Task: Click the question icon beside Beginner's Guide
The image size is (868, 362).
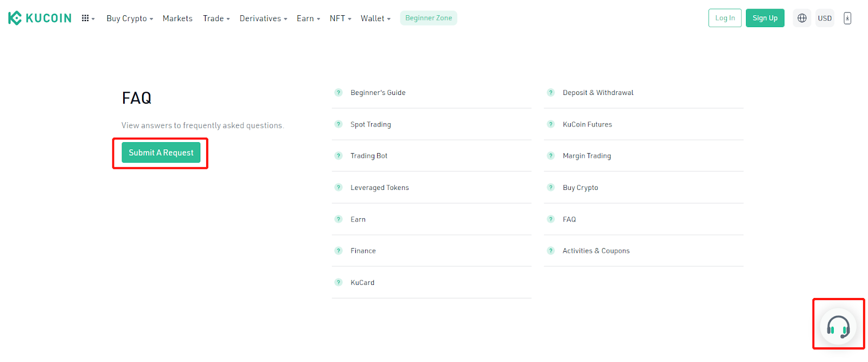Action: pyautogui.click(x=339, y=93)
